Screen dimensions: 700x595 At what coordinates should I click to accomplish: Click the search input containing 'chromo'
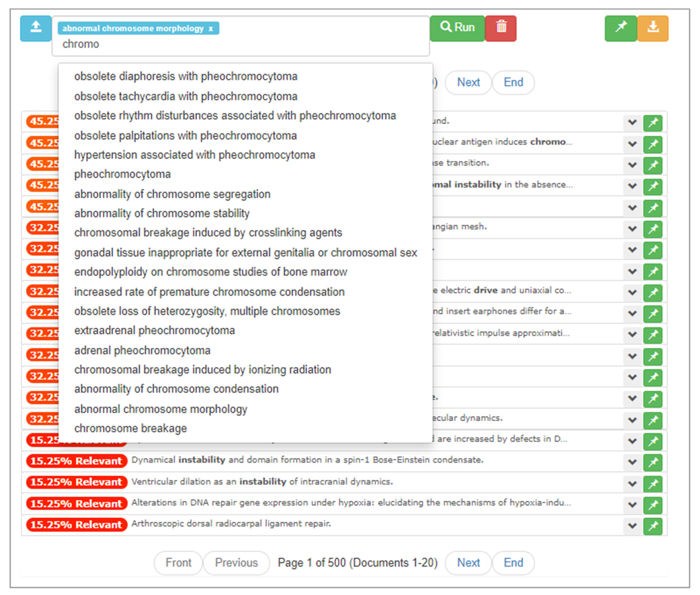(x=236, y=44)
